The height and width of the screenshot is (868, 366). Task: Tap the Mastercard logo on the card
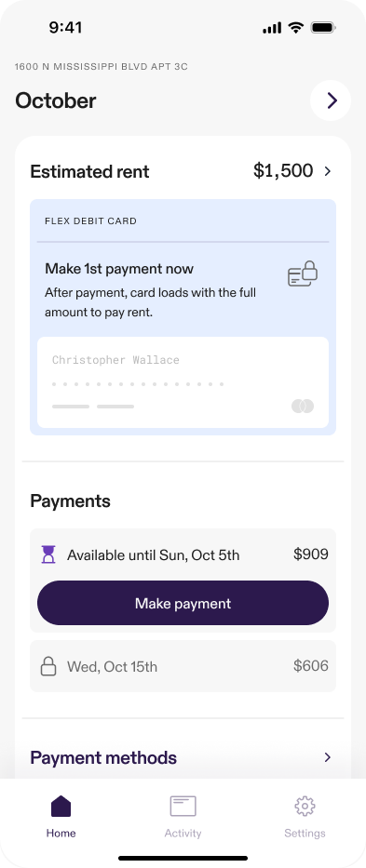pyautogui.click(x=303, y=407)
